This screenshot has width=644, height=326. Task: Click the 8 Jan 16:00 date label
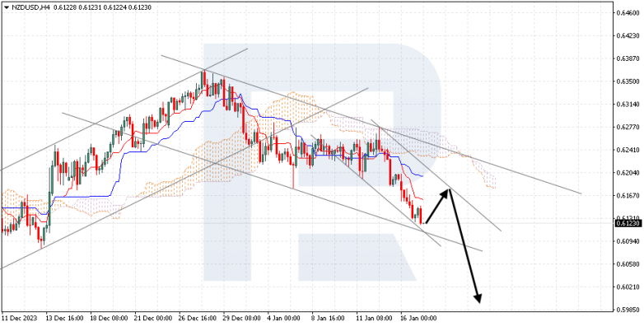[329, 319]
